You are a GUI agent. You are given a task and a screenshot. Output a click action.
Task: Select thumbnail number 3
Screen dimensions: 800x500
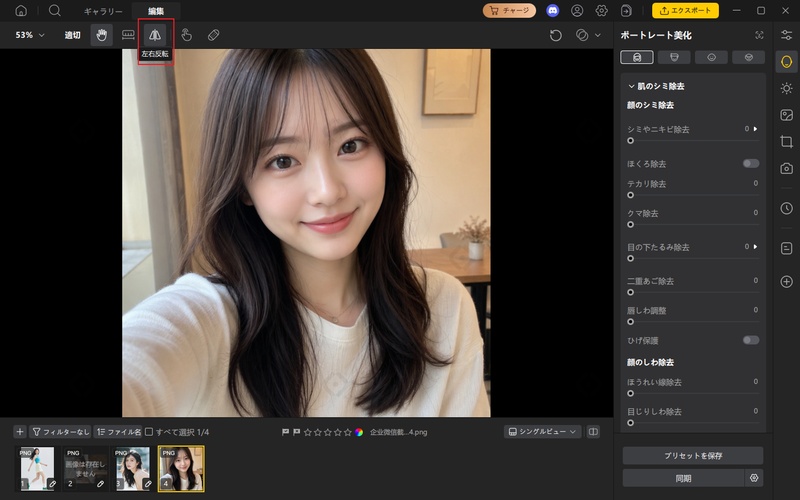tap(133, 468)
